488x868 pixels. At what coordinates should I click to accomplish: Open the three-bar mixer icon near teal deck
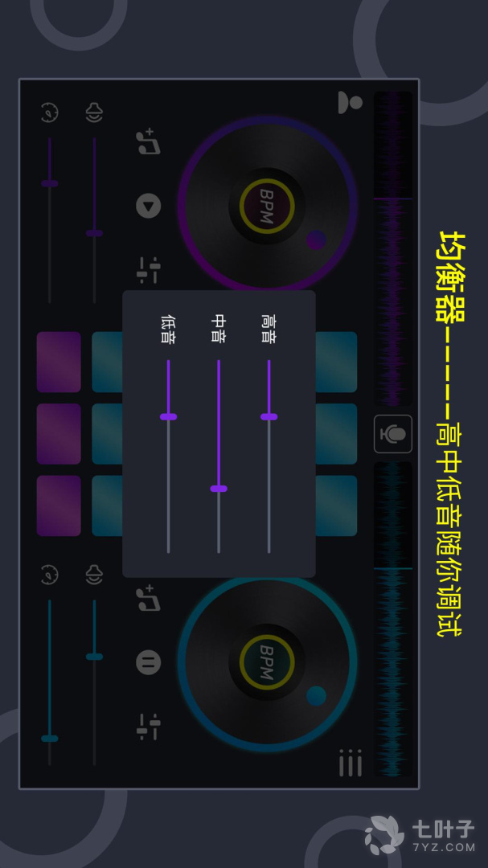pyautogui.click(x=351, y=762)
